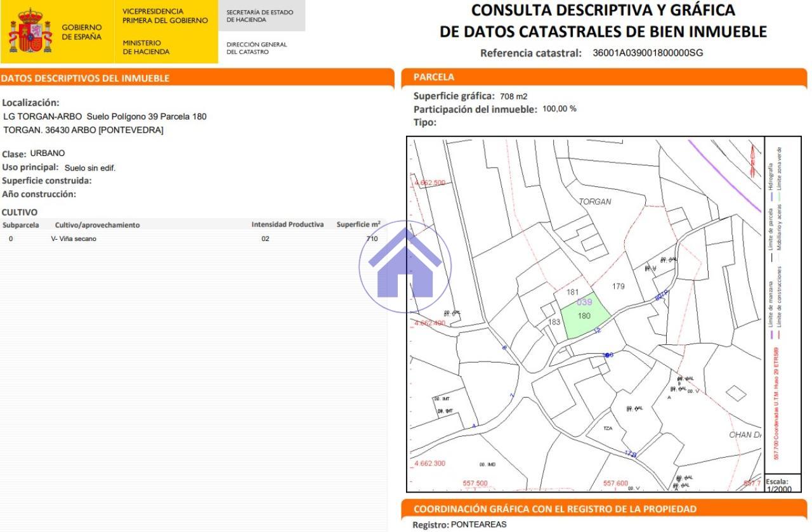Click 'Suelo sin edif.' main use value
Screen dimensions: 812x532
pyautogui.click(x=90, y=168)
